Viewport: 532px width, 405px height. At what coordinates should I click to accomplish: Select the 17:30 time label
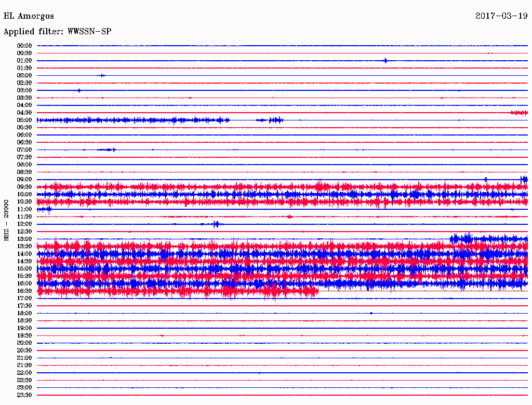(24, 306)
